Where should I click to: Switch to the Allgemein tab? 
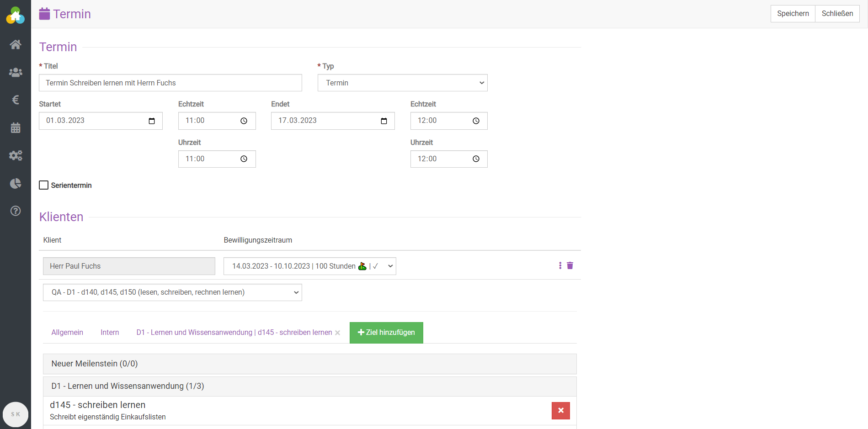[67, 333]
